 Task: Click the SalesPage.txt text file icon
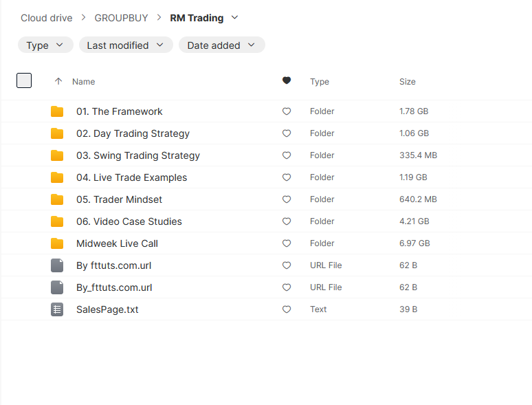[57, 309]
